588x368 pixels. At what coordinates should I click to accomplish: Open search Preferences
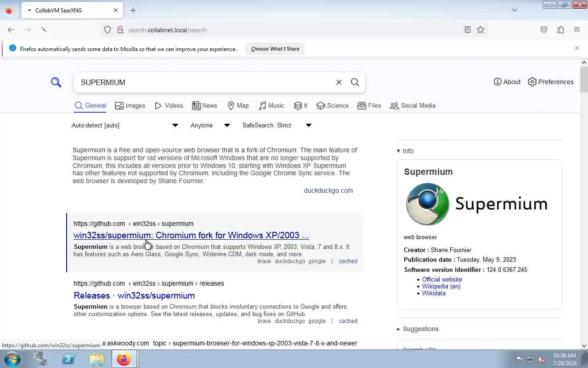(551, 82)
